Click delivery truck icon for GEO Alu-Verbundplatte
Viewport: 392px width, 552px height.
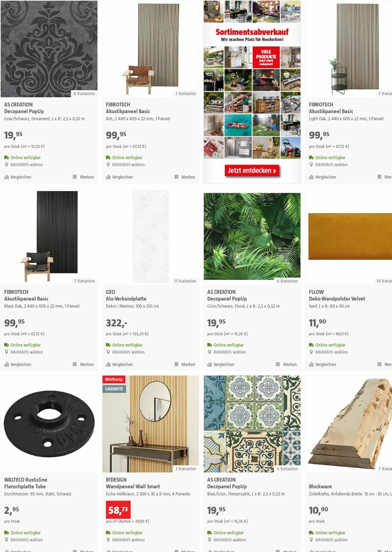coord(108,345)
